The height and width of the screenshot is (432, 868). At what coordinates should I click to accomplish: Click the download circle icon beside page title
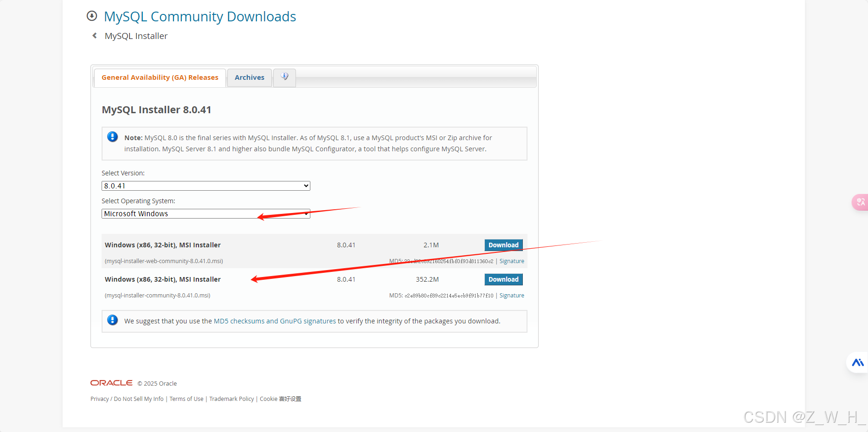92,16
